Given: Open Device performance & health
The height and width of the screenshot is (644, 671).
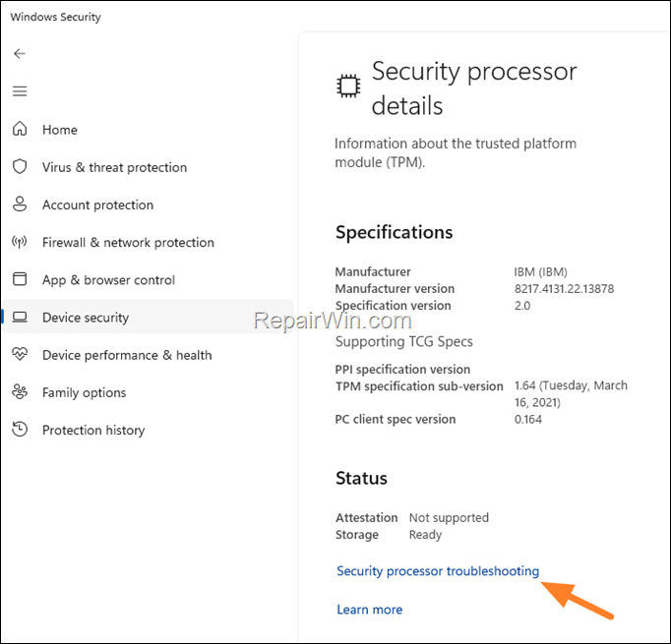Looking at the screenshot, I should 127,355.
